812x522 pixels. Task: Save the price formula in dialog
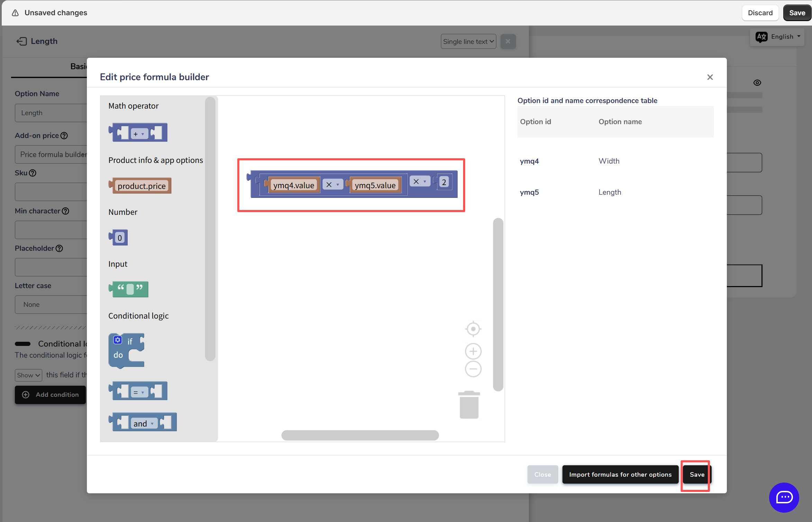pos(696,475)
